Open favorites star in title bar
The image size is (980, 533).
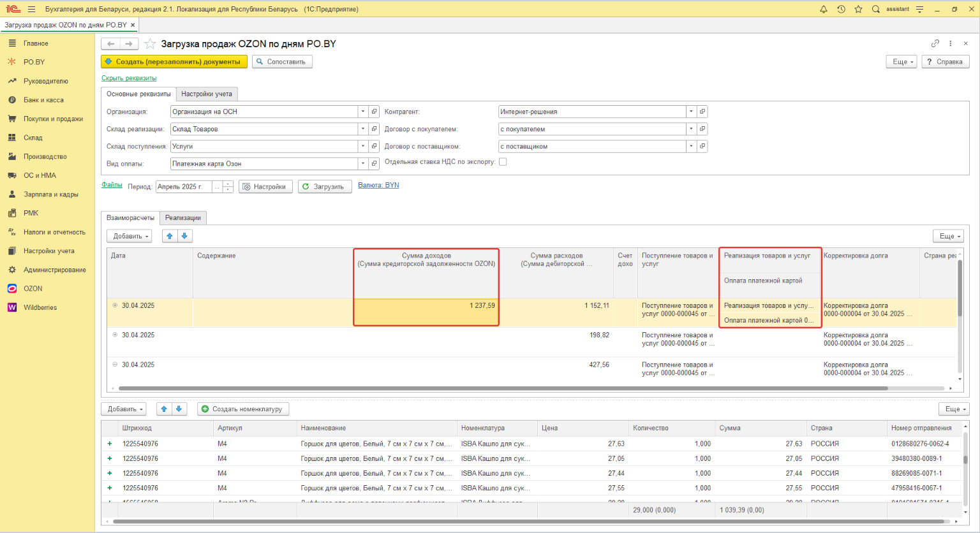click(858, 9)
